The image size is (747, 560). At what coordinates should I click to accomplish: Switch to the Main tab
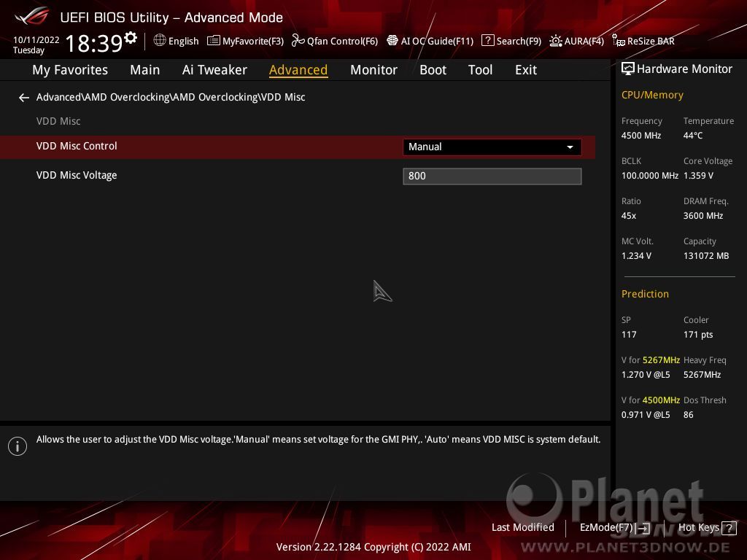click(x=145, y=70)
